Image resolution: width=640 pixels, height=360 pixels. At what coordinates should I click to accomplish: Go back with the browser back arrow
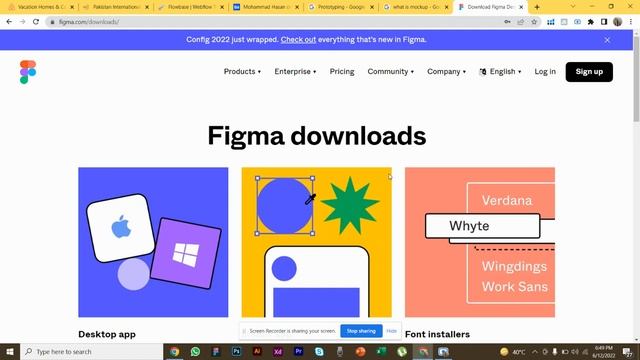coord(9,22)
